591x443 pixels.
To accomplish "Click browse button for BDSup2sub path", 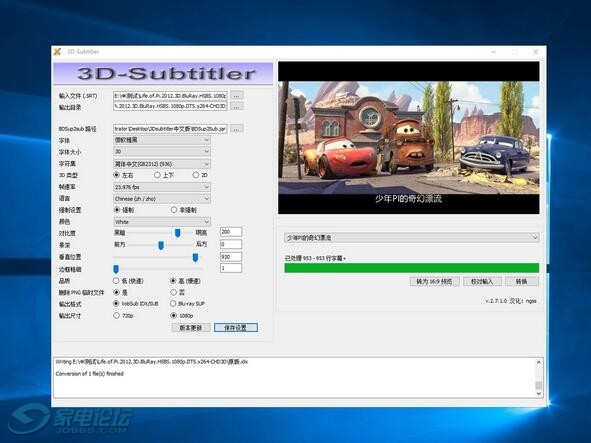I will click(x=236, y=129).
